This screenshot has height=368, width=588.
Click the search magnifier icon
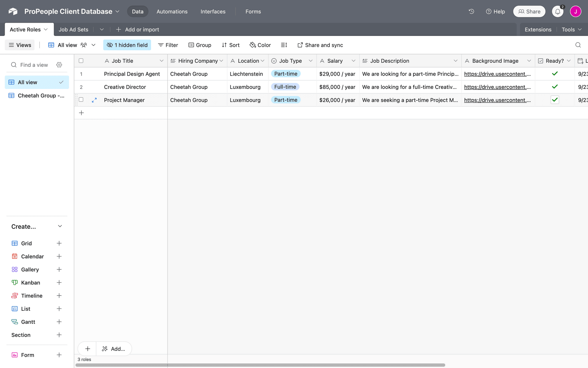pos(578,45)
